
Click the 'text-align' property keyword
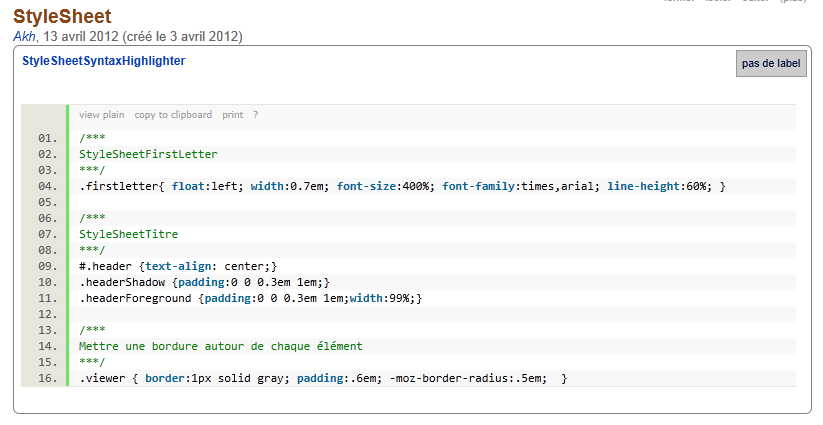(x=178, y=266)
